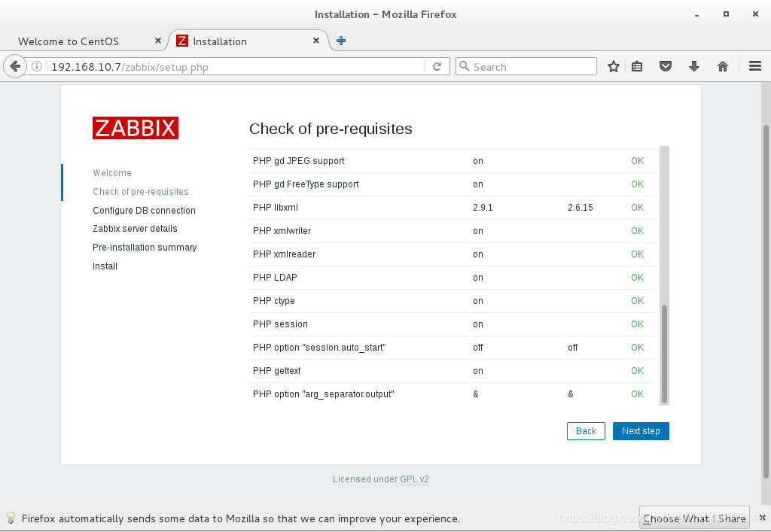771x532 pixels.
Task: Click the magnifier icon in Search box
Action: tap(464, 66)
